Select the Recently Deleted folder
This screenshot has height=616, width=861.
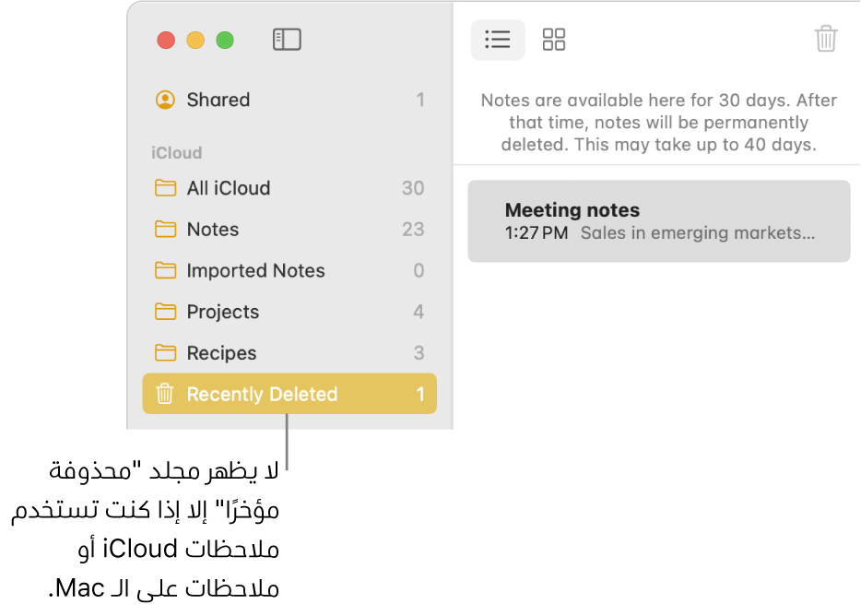[x=262, y=395]
